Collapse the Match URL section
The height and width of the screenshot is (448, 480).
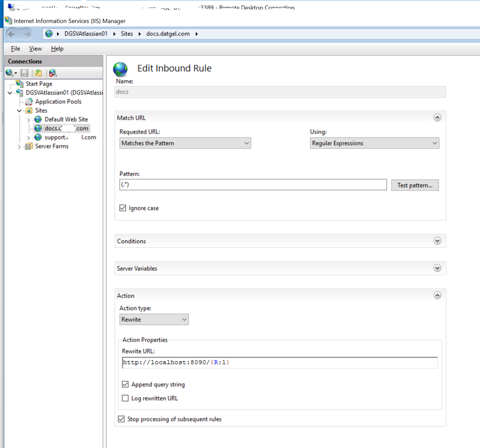pos(437,118)
